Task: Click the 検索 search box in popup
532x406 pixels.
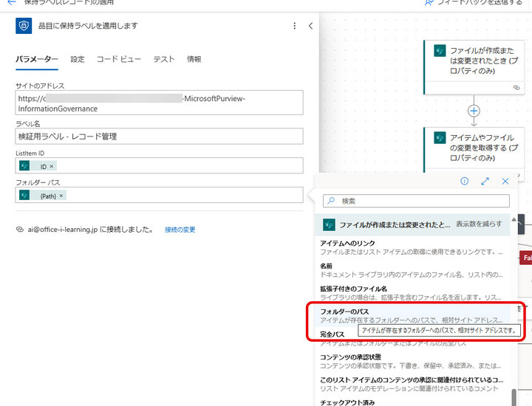Action: (423, 201)
